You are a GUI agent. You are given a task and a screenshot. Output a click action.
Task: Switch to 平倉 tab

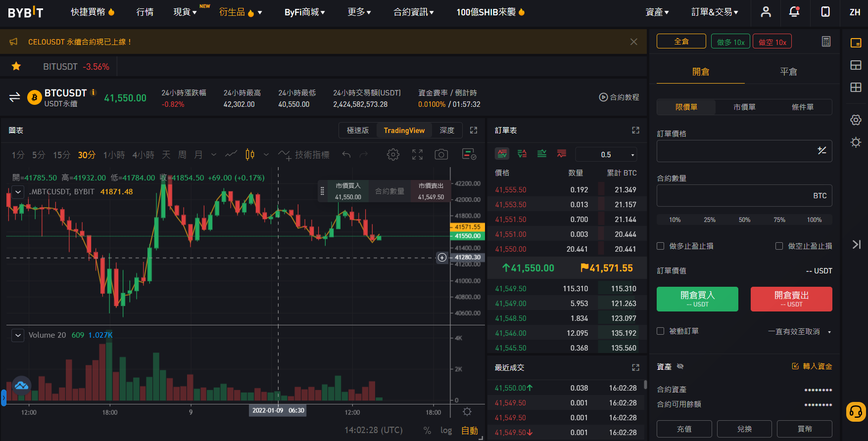coord(788,72)
